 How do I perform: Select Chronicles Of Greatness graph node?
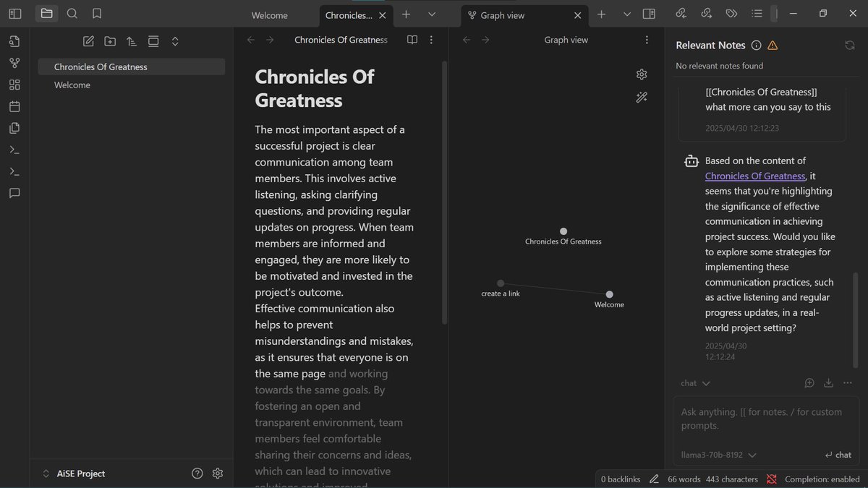click(x=563, y=231)
